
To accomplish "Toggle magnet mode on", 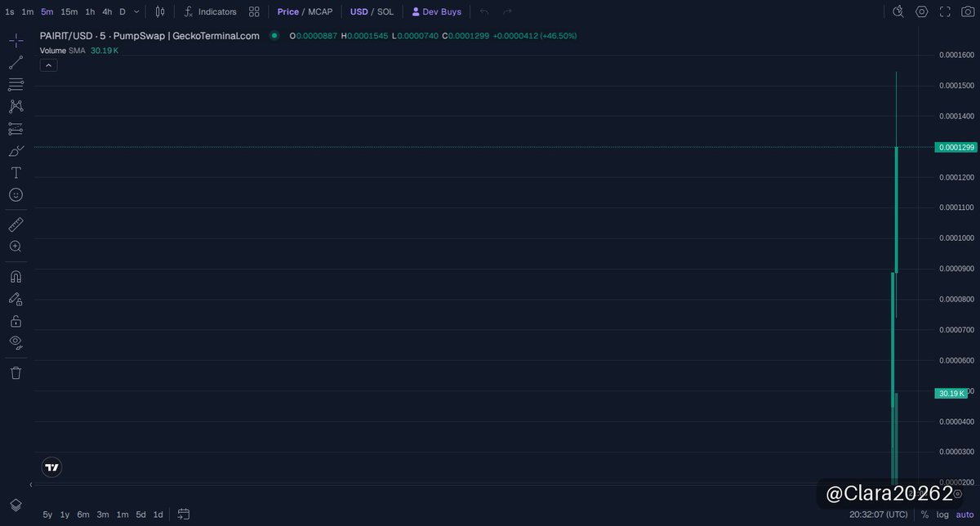I will 16,276.
